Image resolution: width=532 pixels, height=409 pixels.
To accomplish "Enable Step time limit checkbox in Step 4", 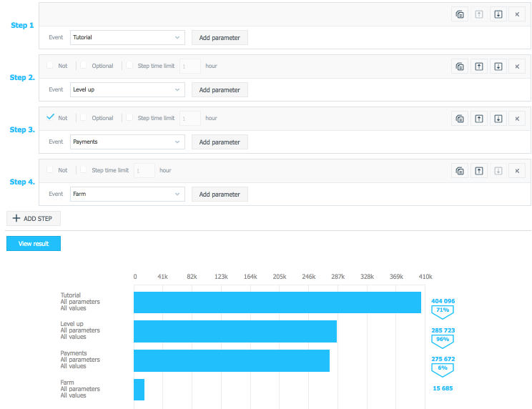I will click(84, 170).
